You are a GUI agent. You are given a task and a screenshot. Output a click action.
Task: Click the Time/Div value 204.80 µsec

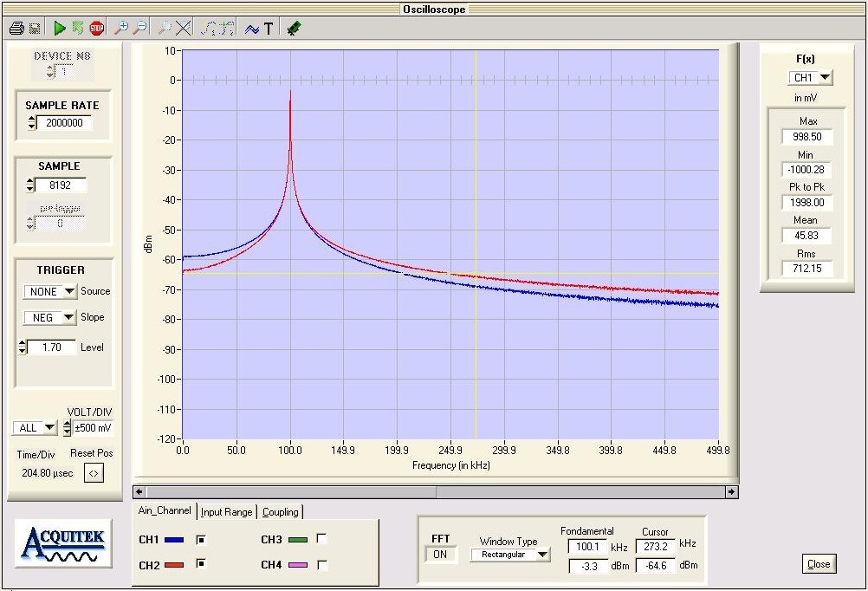pos(47,473)
